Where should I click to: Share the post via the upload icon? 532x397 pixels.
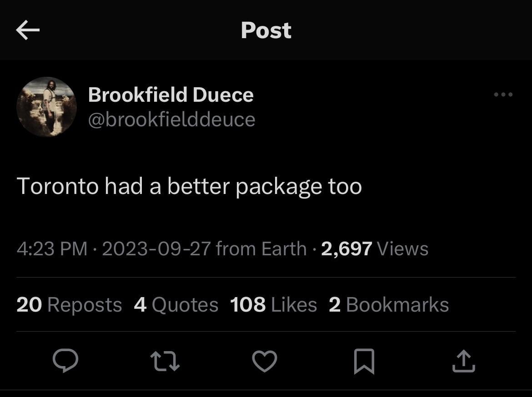464,361
